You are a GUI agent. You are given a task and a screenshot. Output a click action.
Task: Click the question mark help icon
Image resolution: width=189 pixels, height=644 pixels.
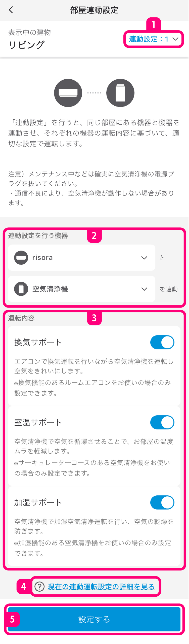coord(39,587)
